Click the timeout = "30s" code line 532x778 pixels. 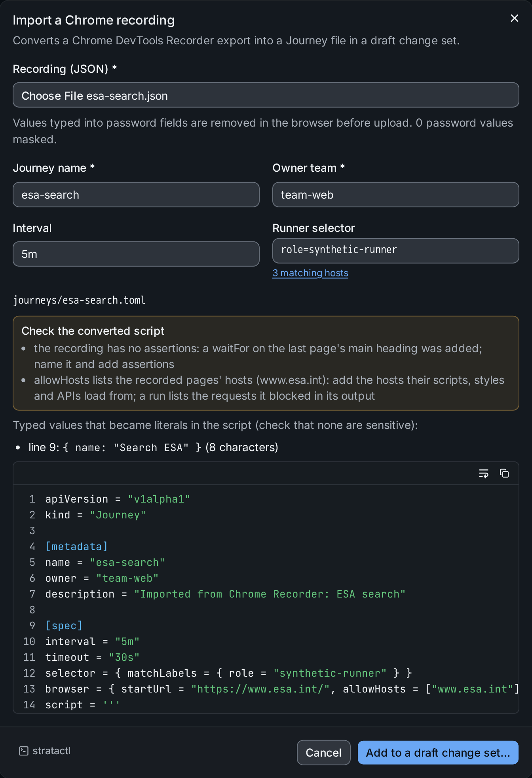pyautogui.click(x=92, y=657)
